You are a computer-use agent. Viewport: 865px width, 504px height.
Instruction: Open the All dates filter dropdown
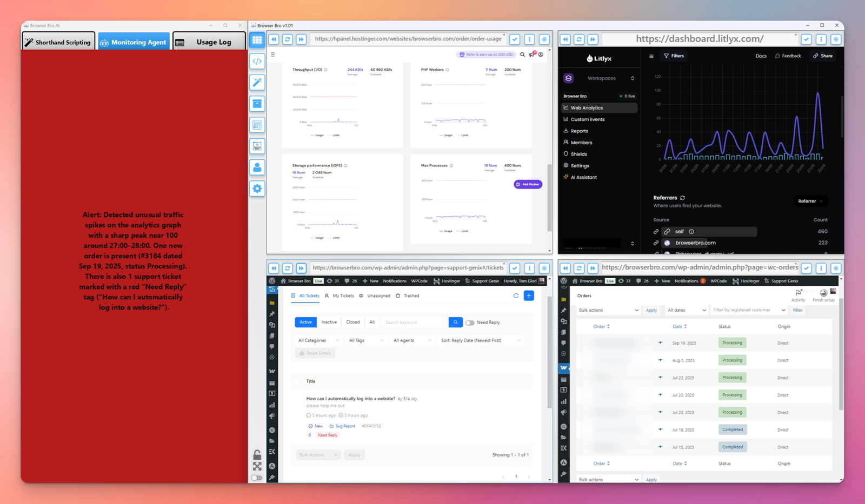pos(687,310)
